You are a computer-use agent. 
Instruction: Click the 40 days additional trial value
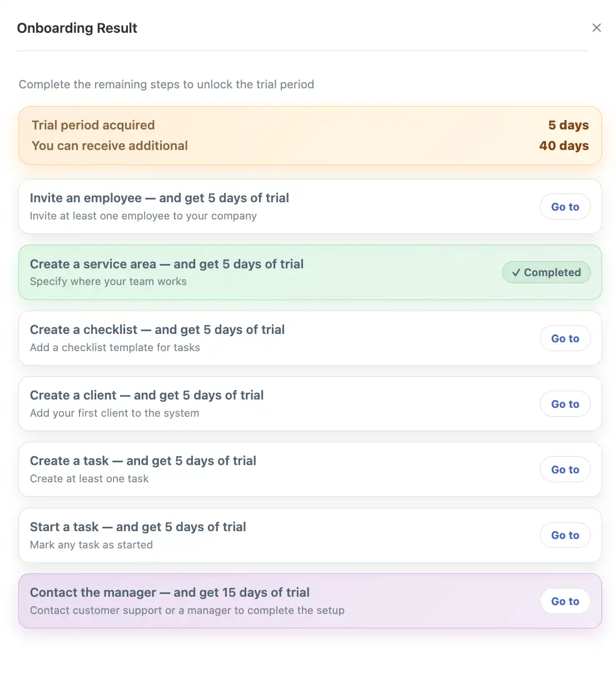[x=564, y=146]
